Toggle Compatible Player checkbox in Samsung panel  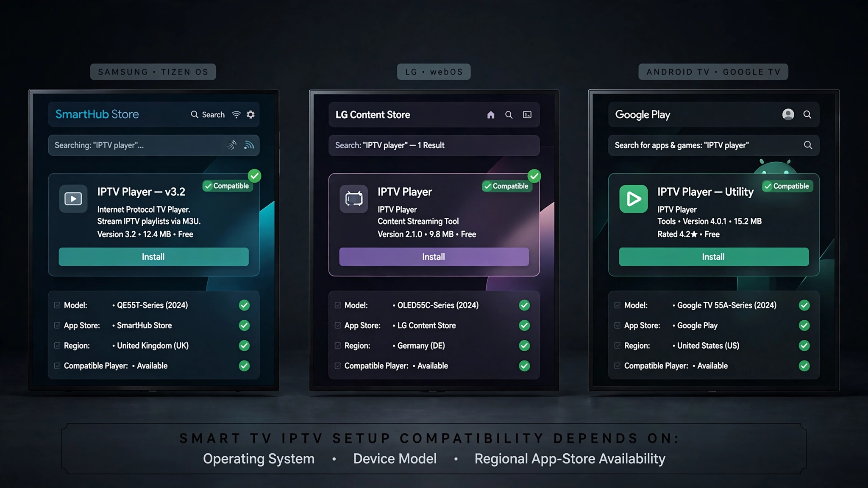click(57, 366)
